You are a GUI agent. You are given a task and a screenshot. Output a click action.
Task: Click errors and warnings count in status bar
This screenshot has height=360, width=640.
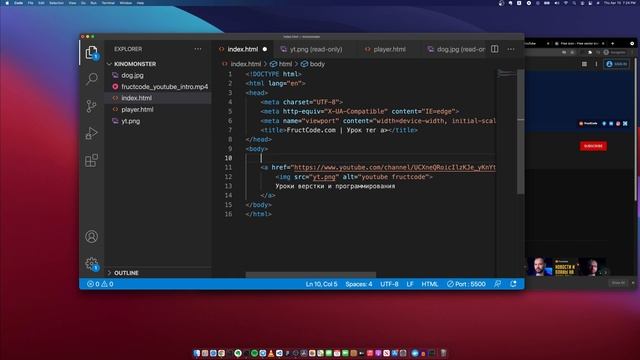click(x=100, y=284)
